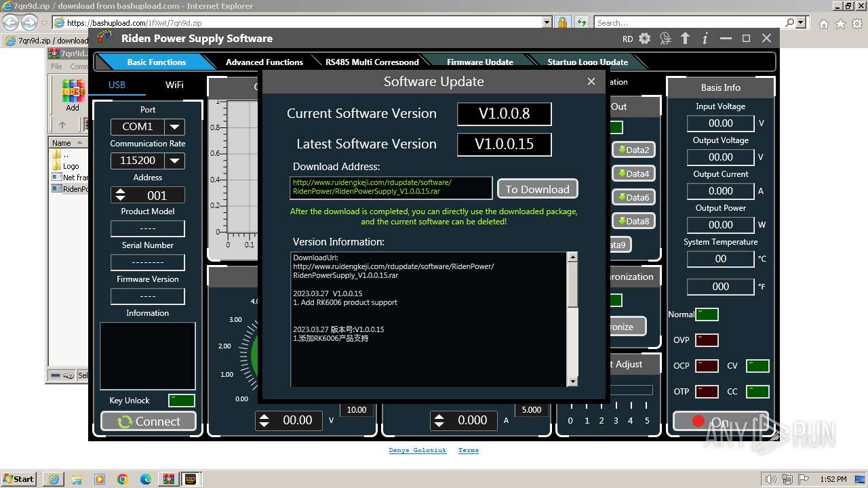Viewport: 868px width, 488px height.
Task: Open Internet Explorer Tools gear
Action: [856, 23]
